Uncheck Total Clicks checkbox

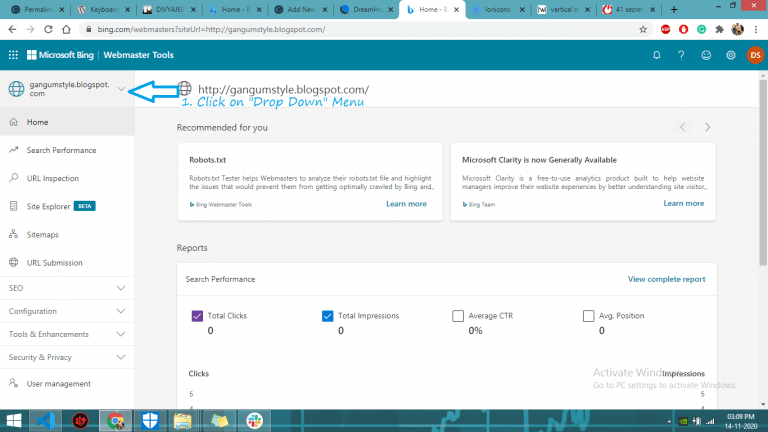coord(197,316)
